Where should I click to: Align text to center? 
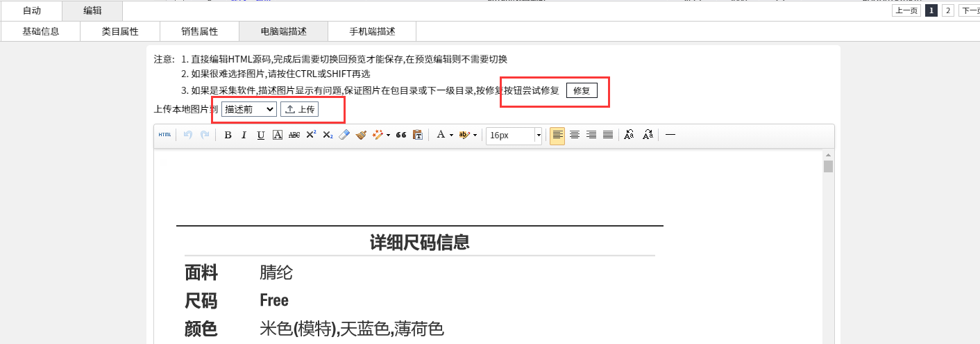click(575, 136)
